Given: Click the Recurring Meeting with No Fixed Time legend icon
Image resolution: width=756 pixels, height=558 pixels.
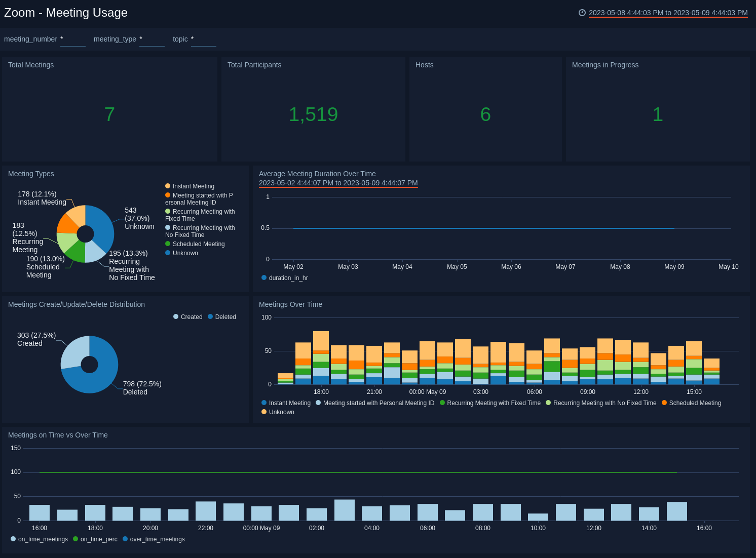Looking at the screenshot, I should [548, 403].
